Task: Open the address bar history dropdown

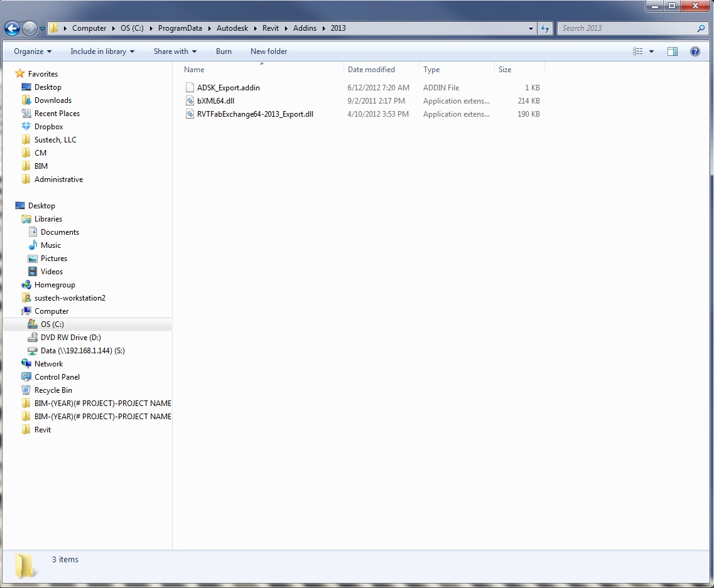Action: [x=531, y=28]
